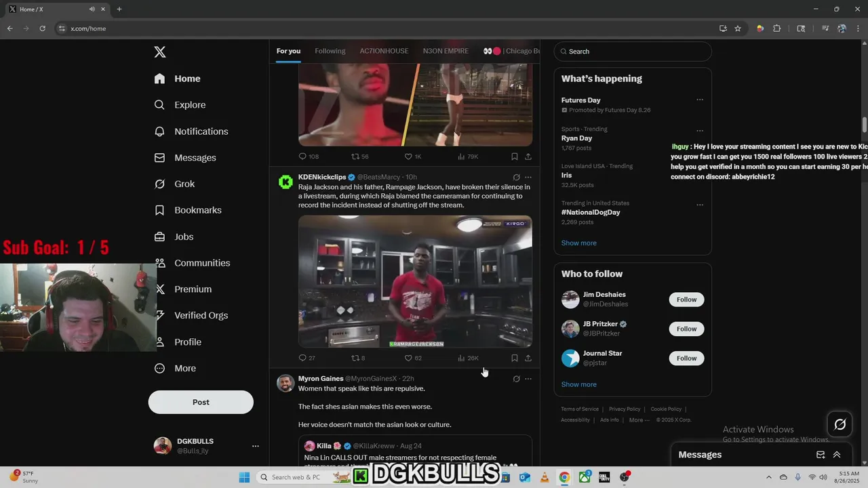Click the X logo above the sidebar
This screenshot has width=868, height=488.
(x=160, y=52)
